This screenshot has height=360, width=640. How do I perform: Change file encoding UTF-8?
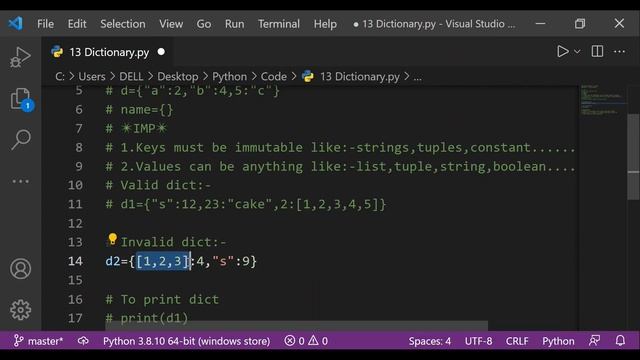coord(478,341)
